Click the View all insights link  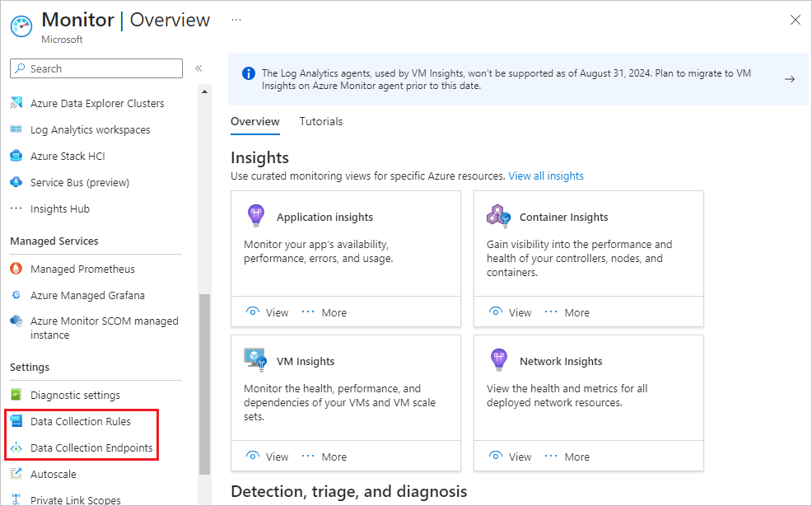coord(546,176)
